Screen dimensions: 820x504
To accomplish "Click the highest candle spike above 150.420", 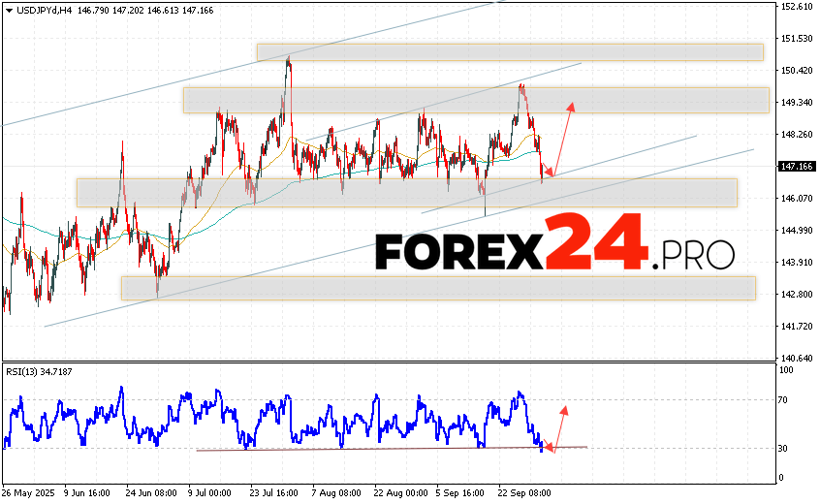I will (288, 61).
